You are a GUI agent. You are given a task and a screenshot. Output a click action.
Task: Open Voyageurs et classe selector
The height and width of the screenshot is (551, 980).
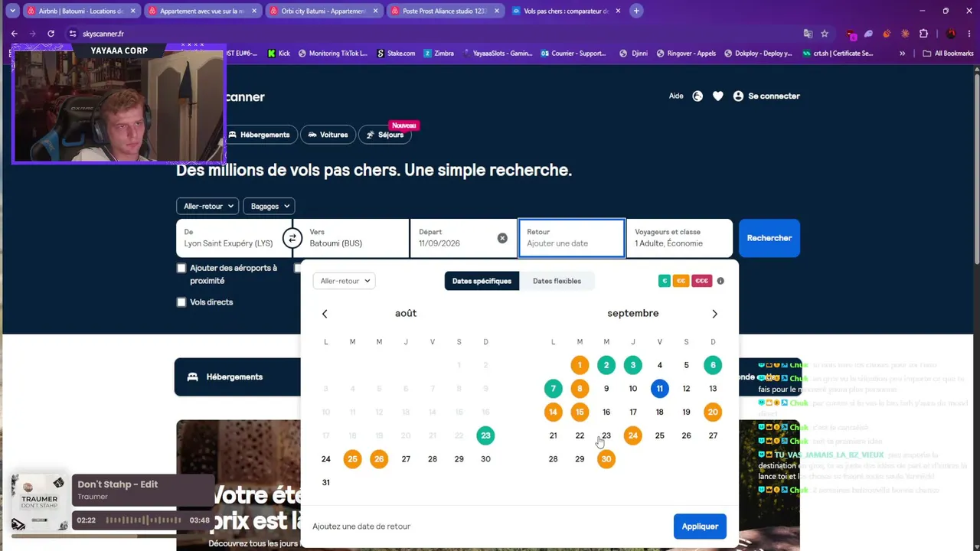coord(679,238)
